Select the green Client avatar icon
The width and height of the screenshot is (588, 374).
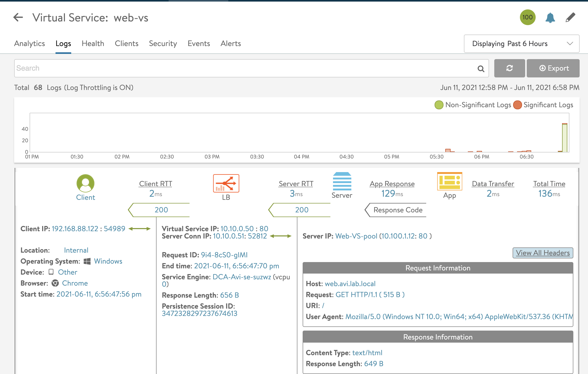85,183
